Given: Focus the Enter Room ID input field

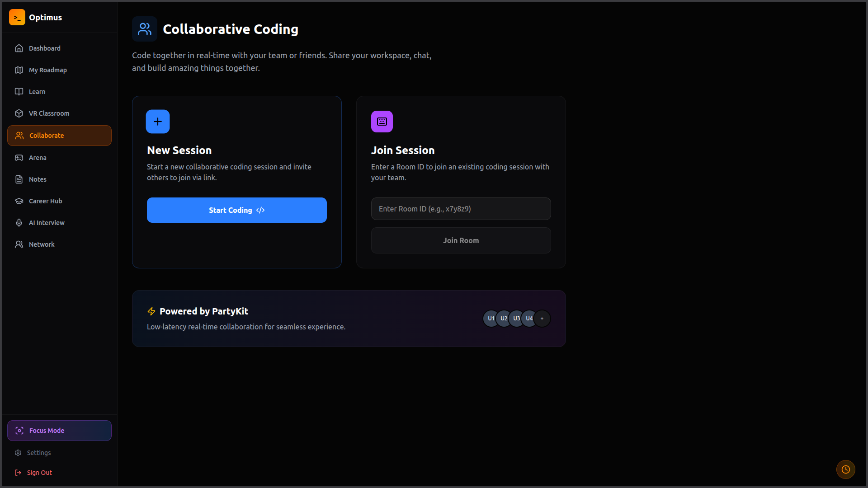Looking at the screenshot, I should tap(461, 209).
